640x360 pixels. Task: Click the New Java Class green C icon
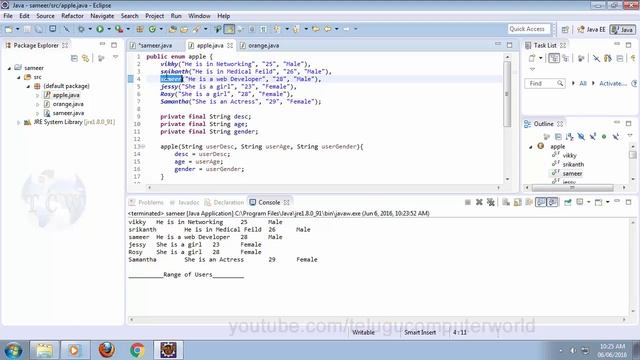point(152,29)
